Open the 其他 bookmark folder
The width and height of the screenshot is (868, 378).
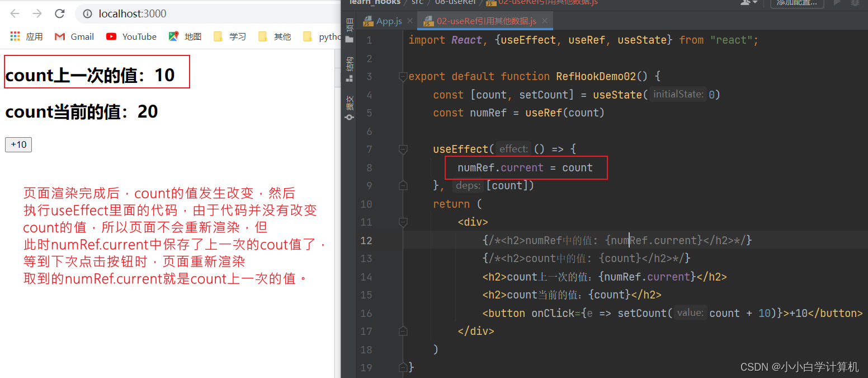point(275,36)
